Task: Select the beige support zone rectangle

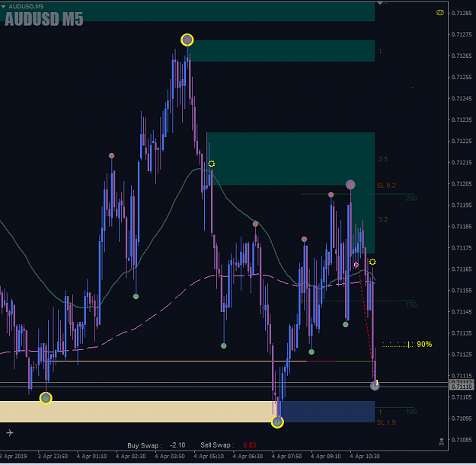Action: [139, 412]
